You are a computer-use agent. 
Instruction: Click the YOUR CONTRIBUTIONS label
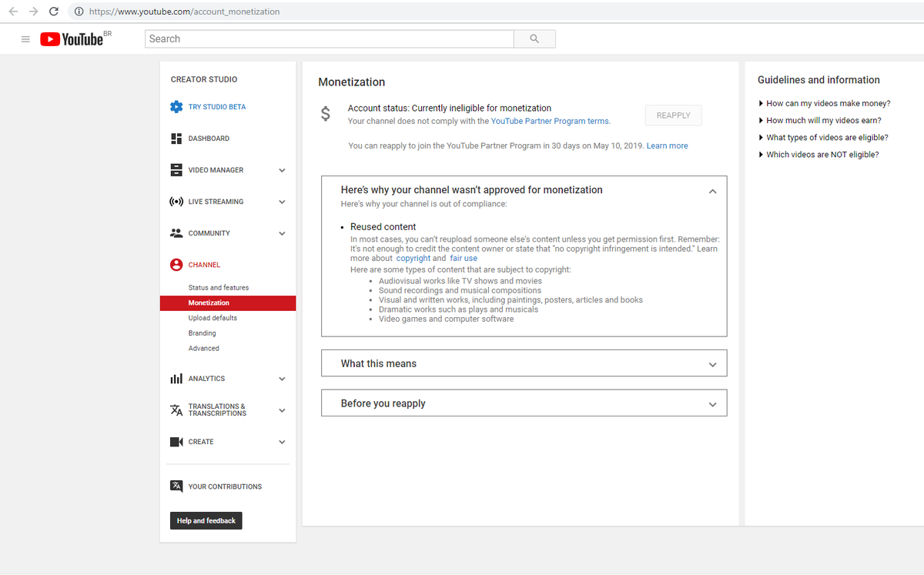225,486
